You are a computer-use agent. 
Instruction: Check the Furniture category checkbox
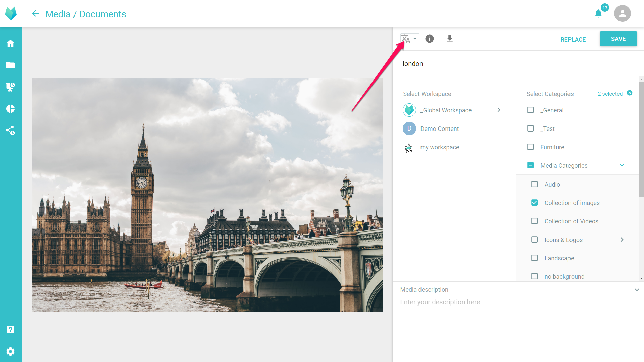(x=531, y=147)
